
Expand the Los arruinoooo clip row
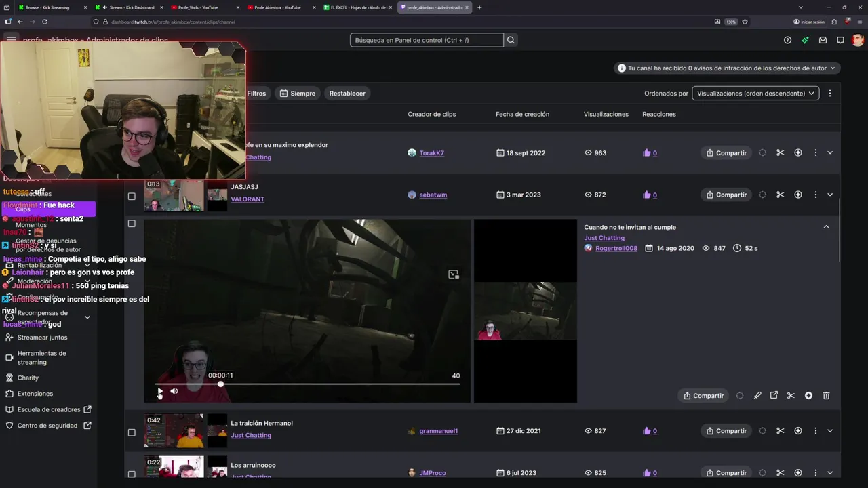coord(830,473)
